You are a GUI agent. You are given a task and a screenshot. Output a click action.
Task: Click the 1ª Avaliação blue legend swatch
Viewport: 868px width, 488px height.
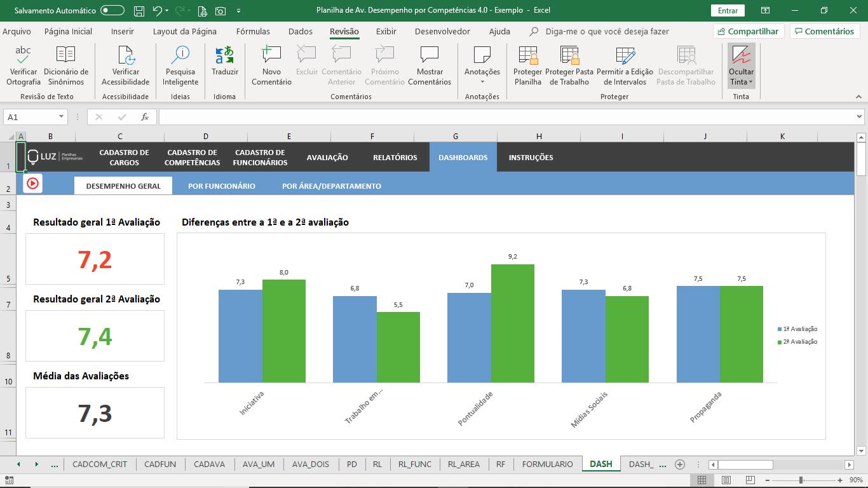click(x=780, y=329)
